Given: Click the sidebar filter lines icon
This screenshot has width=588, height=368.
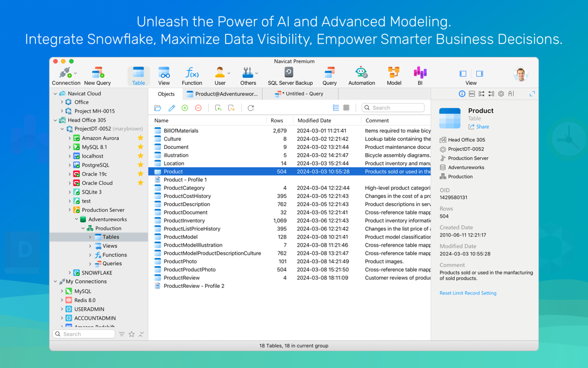Looking at the screenshot, I should [x=122, y=334].
